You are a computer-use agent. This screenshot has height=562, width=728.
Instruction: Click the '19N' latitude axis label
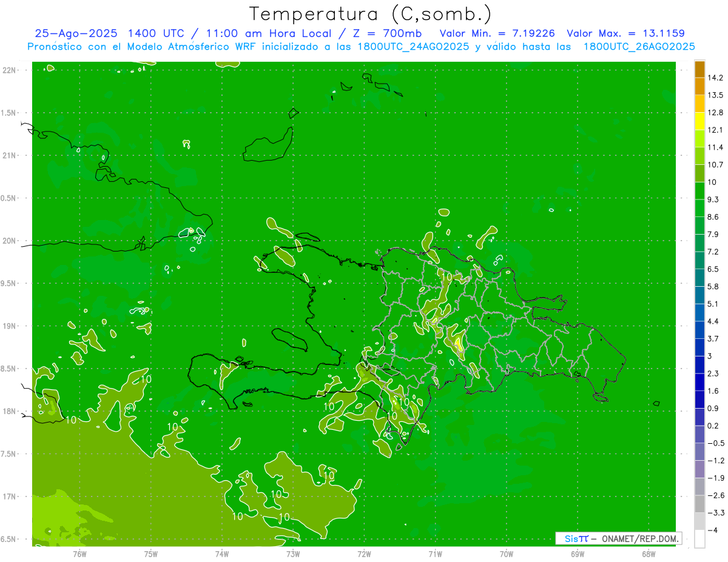pyautogui.click(x=8, y=326)
